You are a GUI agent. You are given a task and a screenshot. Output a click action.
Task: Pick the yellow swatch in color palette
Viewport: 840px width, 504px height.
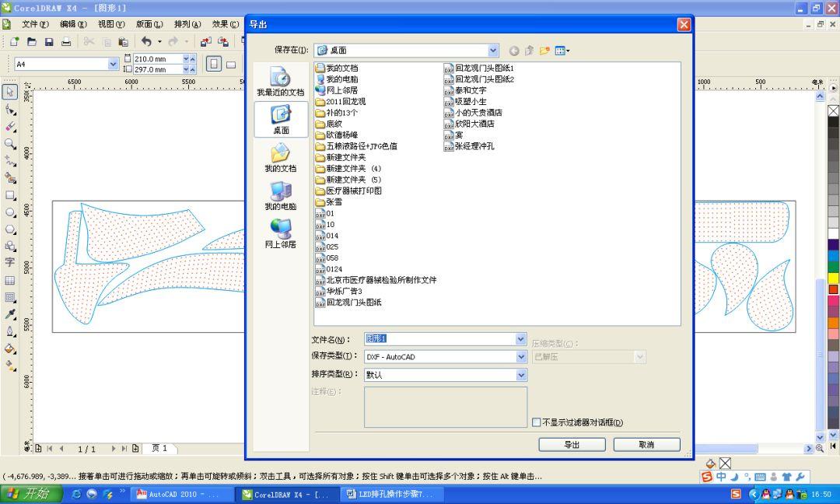(x=833, y=278)
